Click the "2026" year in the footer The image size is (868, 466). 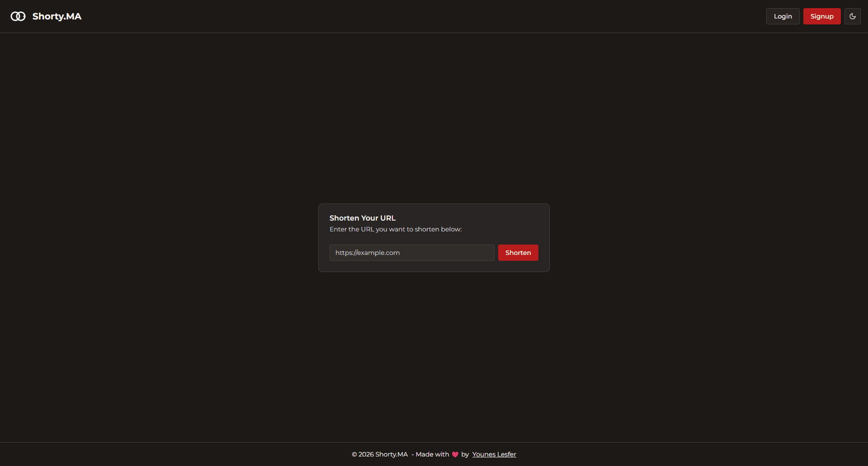pyautogui.click(x=366, y=454)
